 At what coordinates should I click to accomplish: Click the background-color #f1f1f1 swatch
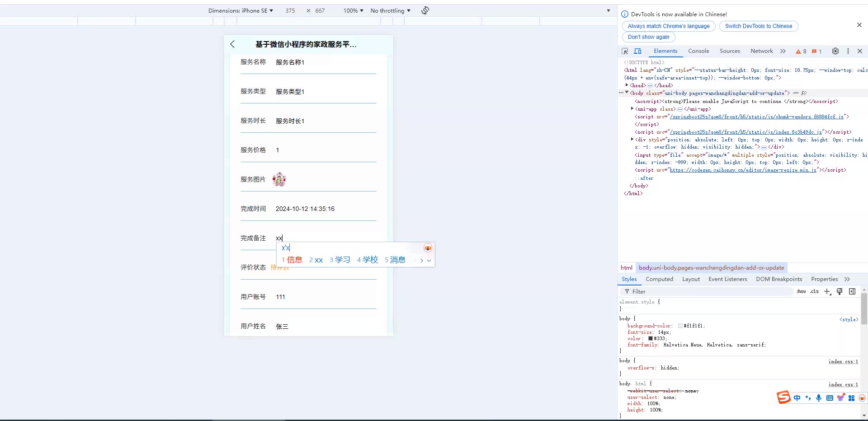(x=680, y=326)
